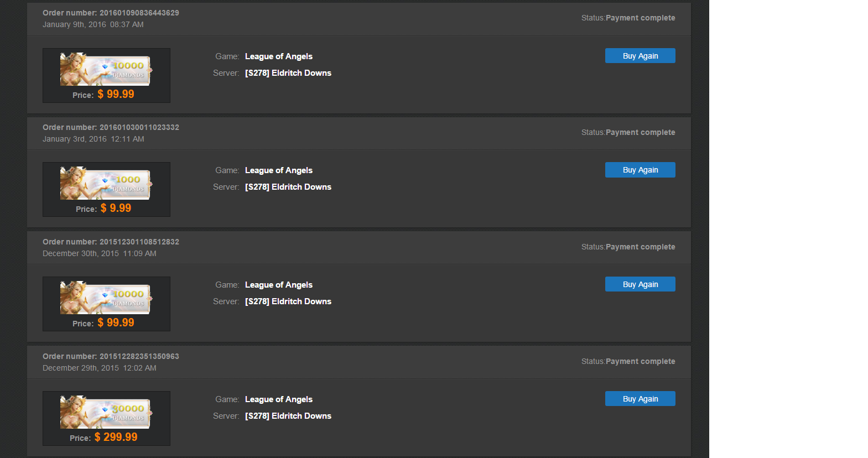Select Eldritch Downs server in the December 30th order
This screenshot has height=458, width=868.
pos(288,301)
